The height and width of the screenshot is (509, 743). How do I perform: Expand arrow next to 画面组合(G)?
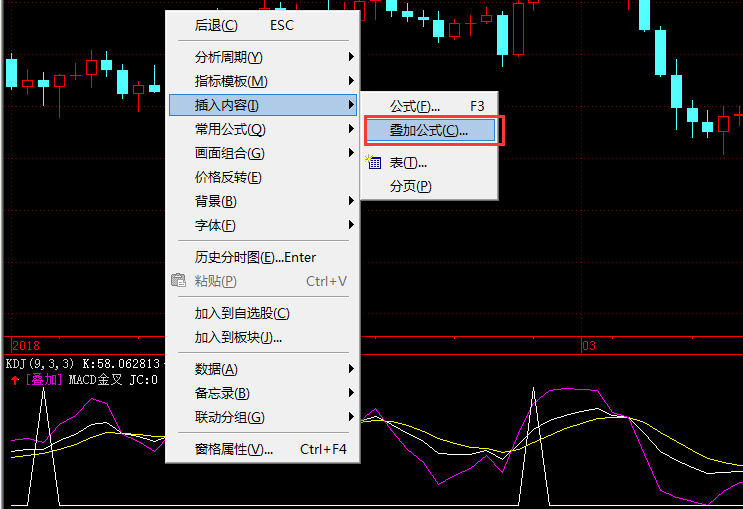[351, 153]
